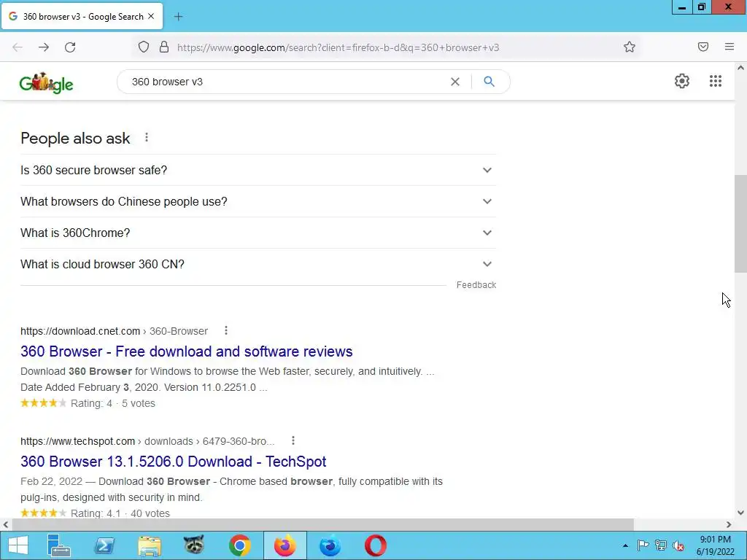
Task: Open File Explorer from taskbar
Action: tap(150, 545)
